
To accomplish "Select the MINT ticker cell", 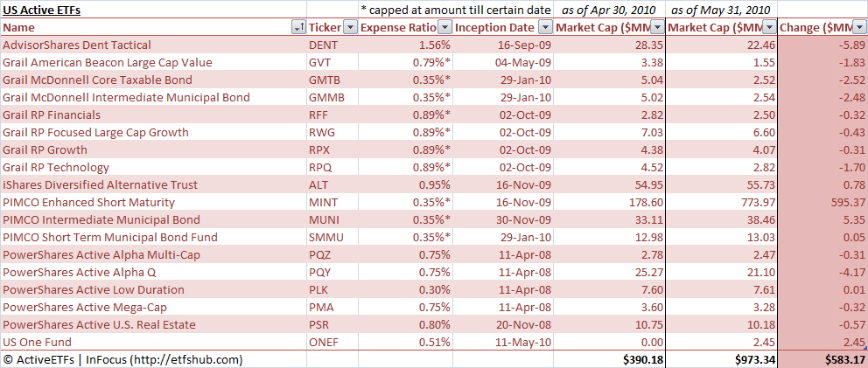I will coord(332,202).
